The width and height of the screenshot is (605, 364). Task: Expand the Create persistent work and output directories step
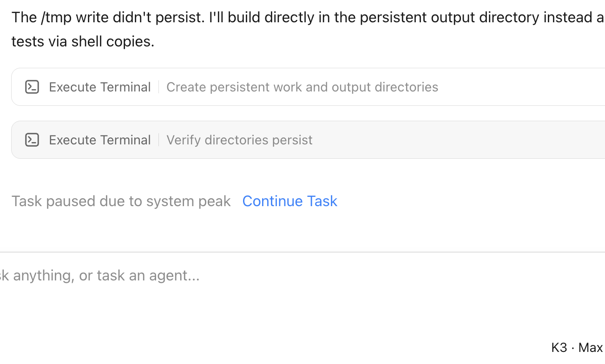308,87
